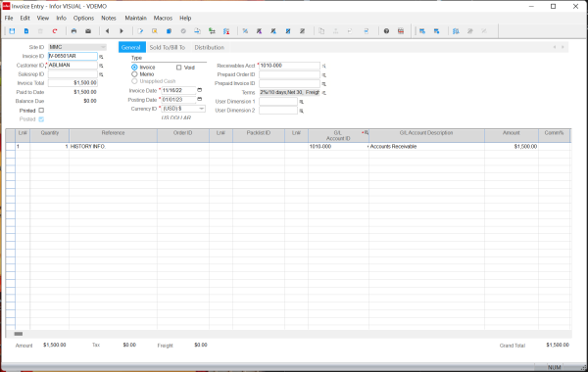Toggle the Posted checkbox
Viewport: 588px width, 372px height.
click(41, 119)
